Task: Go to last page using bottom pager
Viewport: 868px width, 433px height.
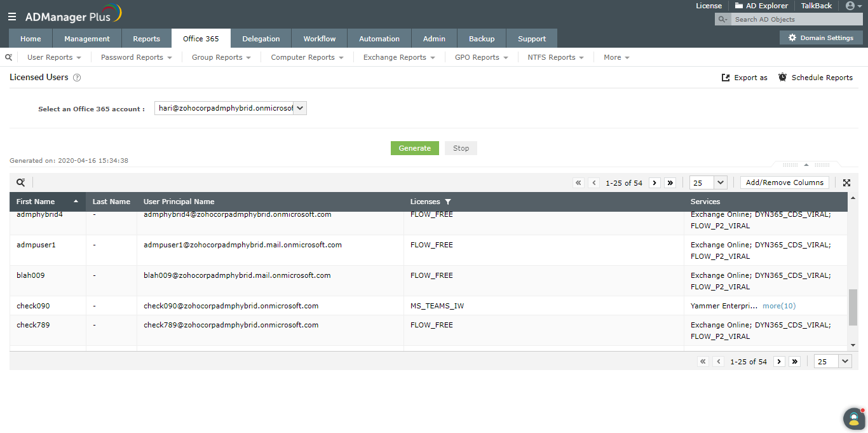Action: 794,361
